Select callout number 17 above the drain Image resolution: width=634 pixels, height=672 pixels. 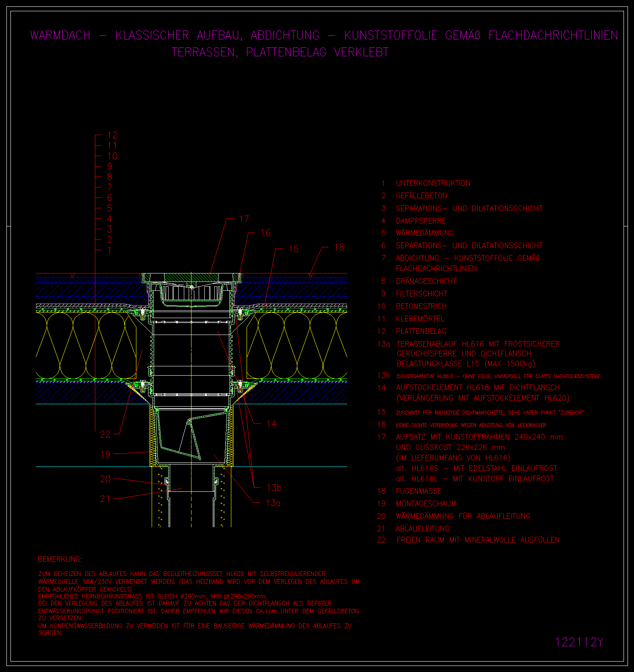click(244, 219)
